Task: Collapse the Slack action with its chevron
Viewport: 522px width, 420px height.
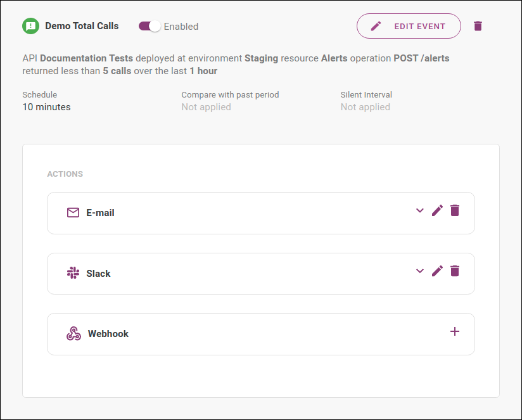Action: (x=419, y=270)
